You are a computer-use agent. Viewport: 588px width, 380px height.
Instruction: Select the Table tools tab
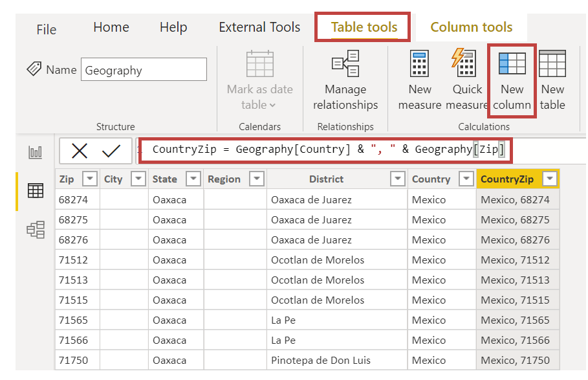point(364,27)
